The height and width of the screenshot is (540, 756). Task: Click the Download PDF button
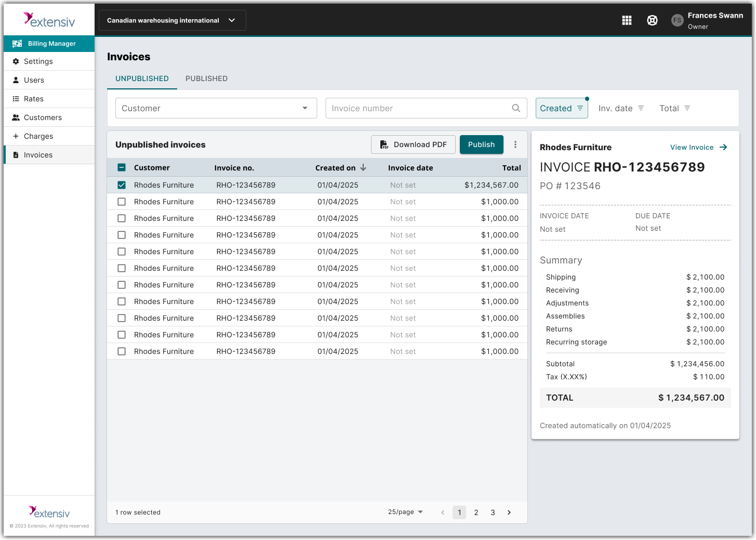point(413,144)
